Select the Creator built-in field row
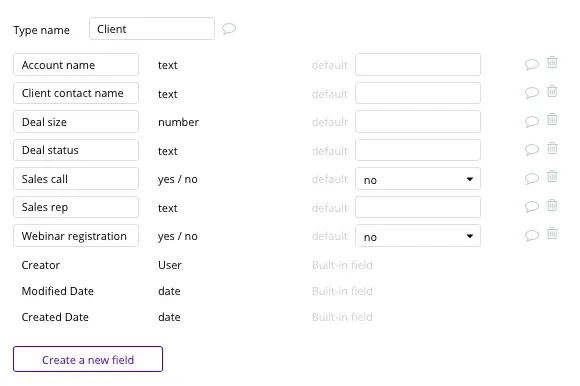 [x=197, y=265]
